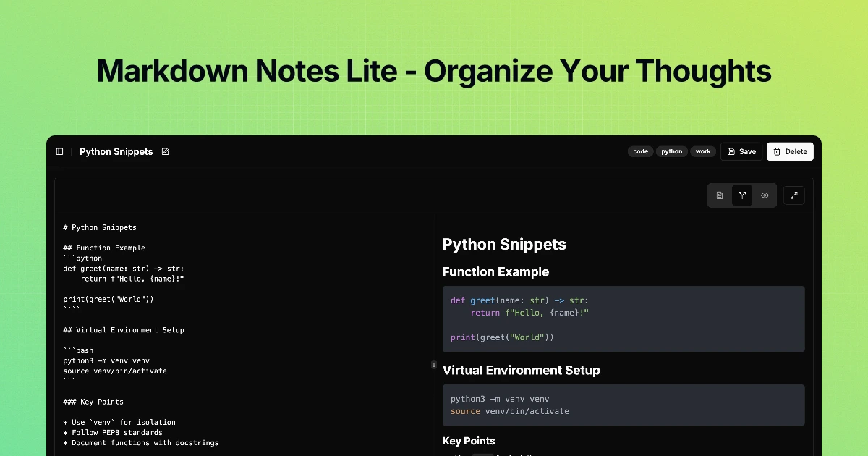This screenshot has width=868, height=456.
Task: Expand editor to fullscreen
Action: point(794,195)
